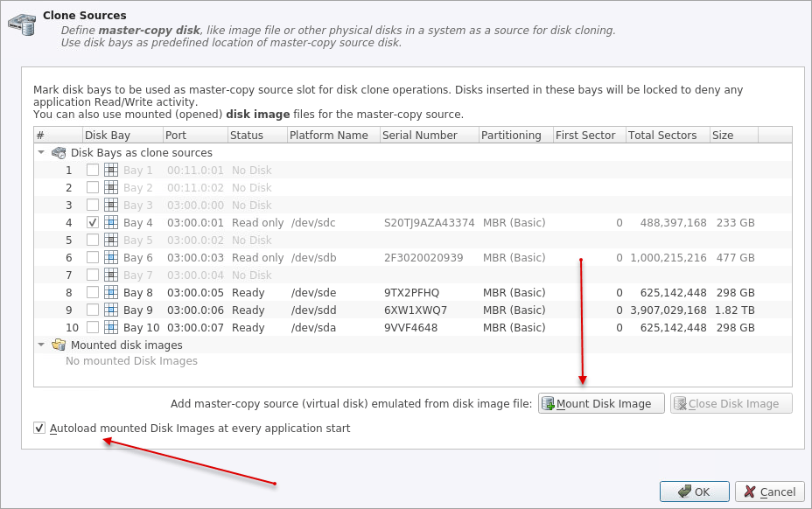This screenshot has width=812, height=509.
Task: Click the Disk Bays as clone sources group icon
Action: click(x=59, y=153)
